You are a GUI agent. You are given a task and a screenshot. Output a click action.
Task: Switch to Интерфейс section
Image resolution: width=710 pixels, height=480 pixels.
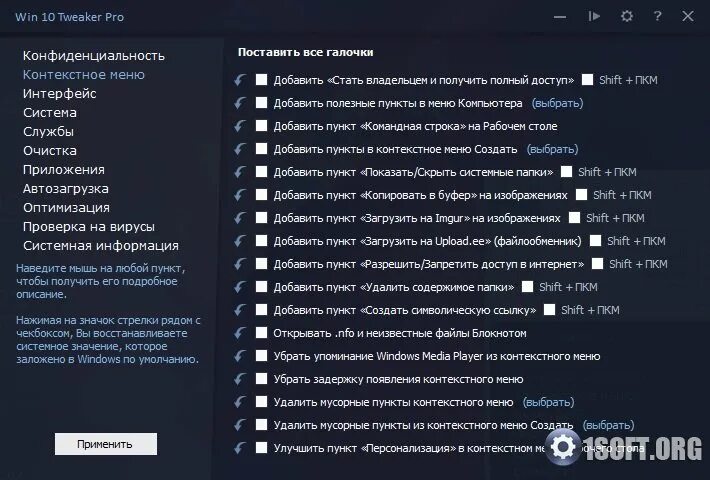[60, 94]
